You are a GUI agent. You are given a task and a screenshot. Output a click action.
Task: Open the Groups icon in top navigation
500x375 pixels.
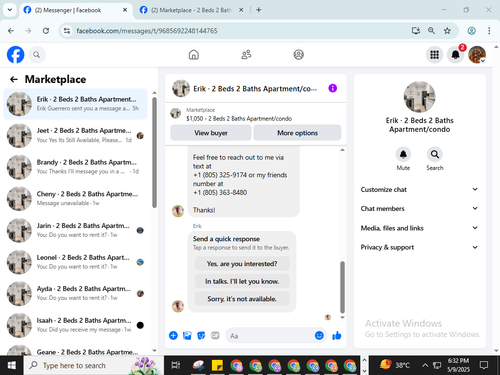tap(298, 55)
